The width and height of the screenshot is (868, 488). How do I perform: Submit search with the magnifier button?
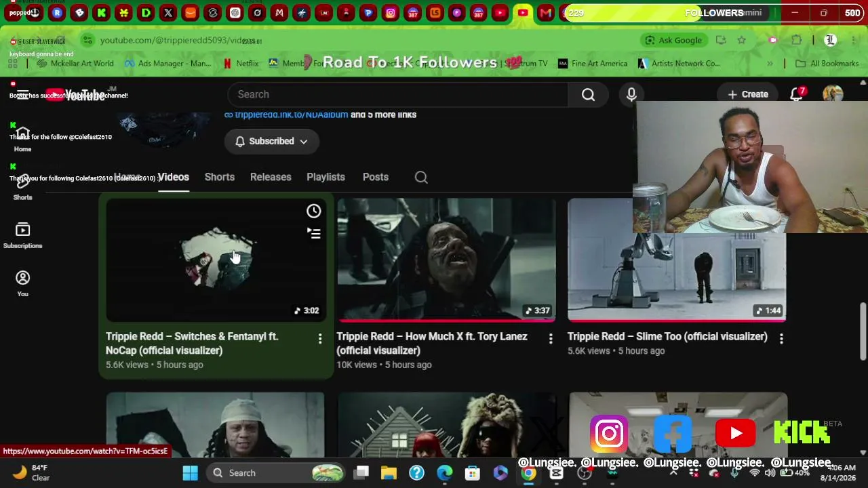coord(588,95)
